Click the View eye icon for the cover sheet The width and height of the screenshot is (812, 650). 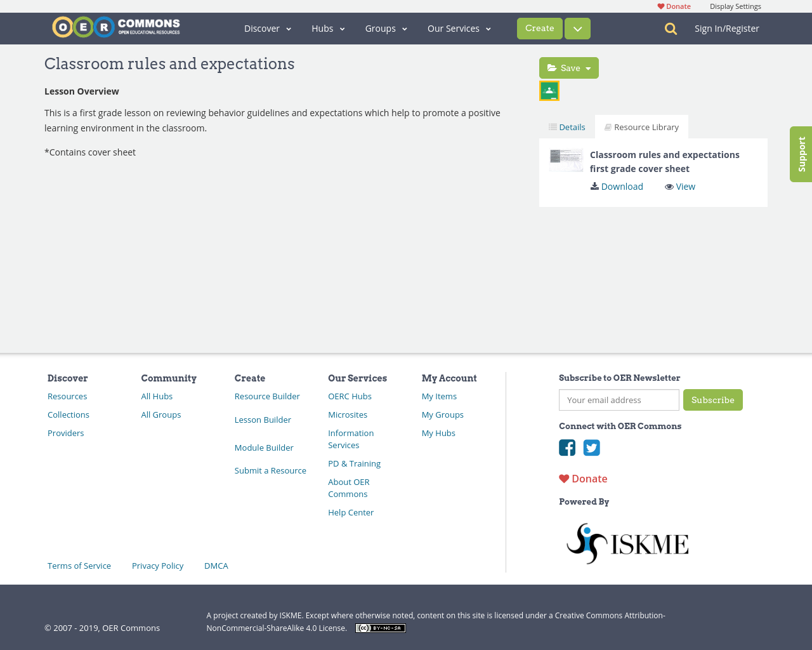point(670,185)
